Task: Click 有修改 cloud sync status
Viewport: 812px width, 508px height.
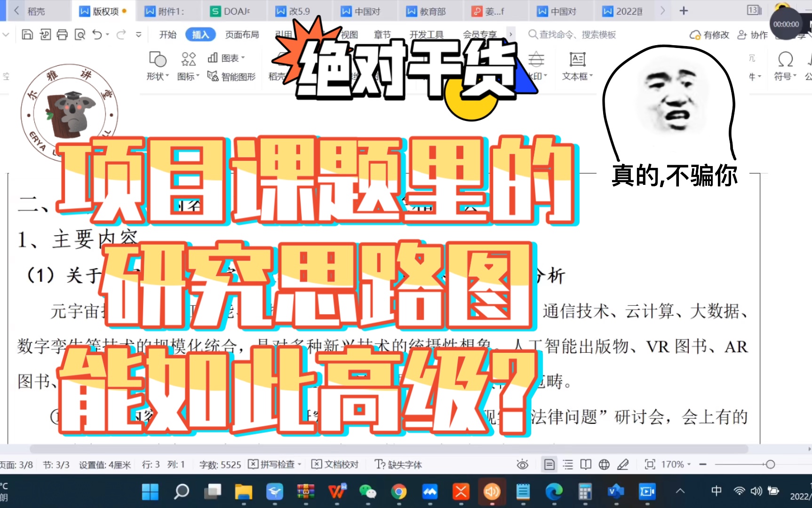Action: 709,34
